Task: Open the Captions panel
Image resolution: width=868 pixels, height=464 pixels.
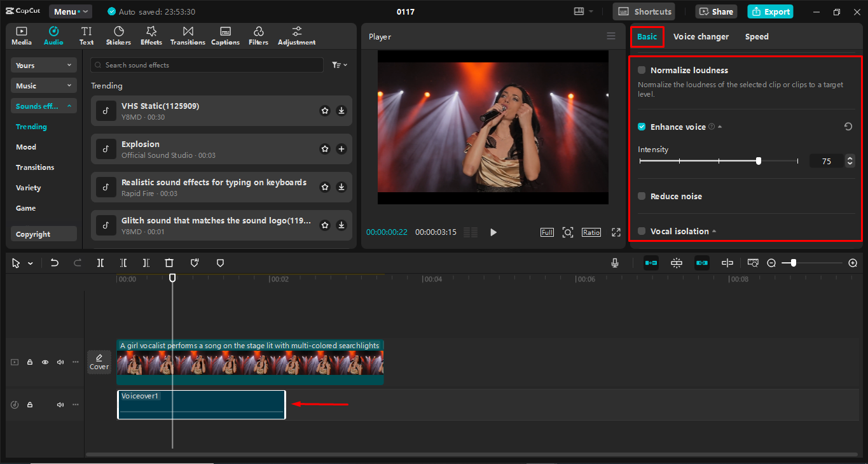Action: (225, 36)
